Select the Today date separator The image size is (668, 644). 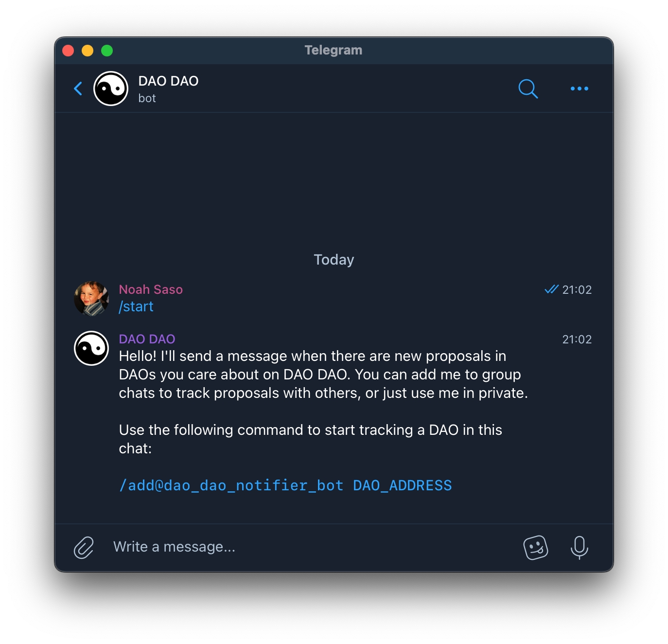pos(334,260)
